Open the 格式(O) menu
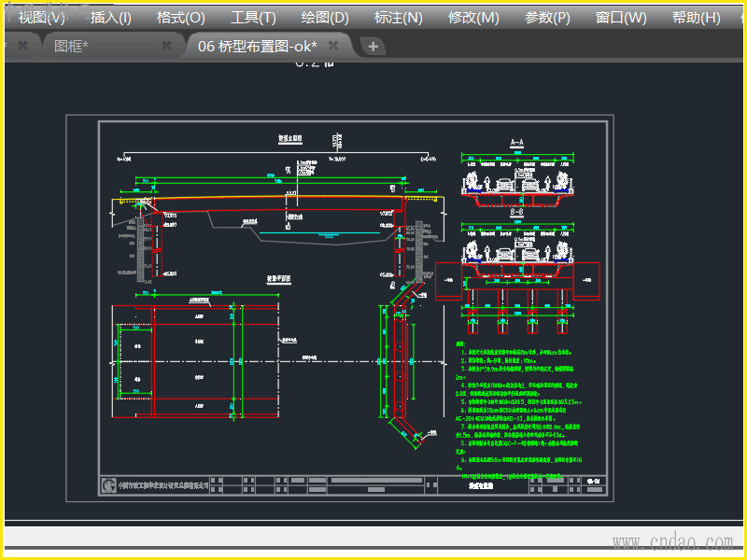This screenshot has width=747, height=560. coord(181,18)
